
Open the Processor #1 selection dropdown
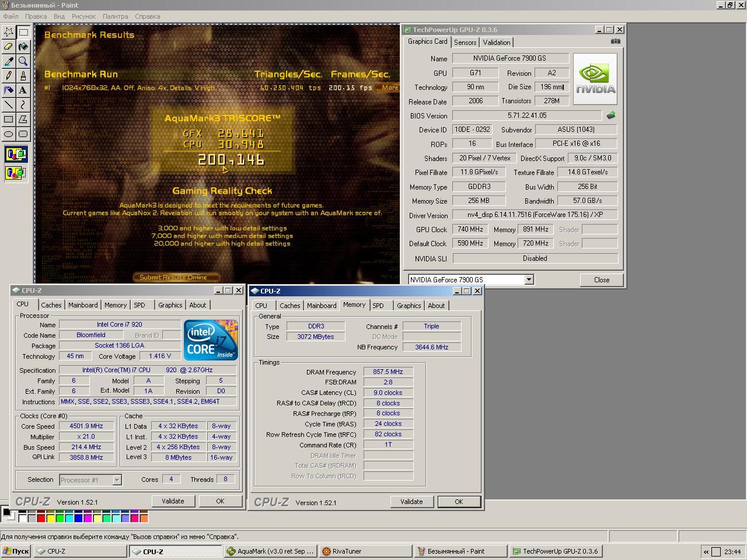point(117,480)
